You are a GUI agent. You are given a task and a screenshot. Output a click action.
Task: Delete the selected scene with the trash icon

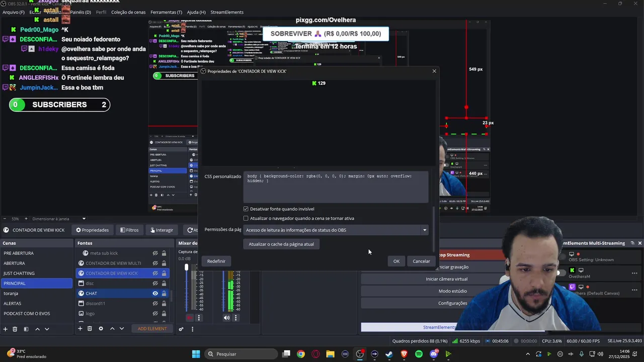(15, 329)
